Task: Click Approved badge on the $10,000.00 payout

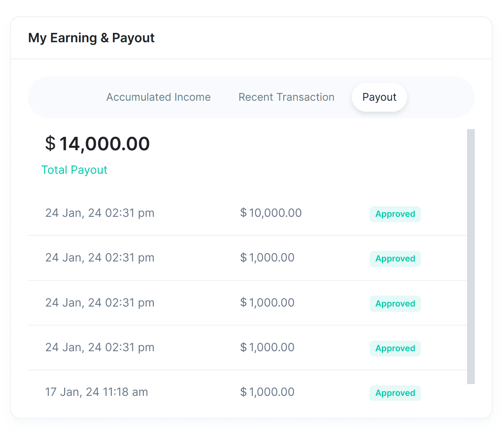Action: [x=395, y=214]
